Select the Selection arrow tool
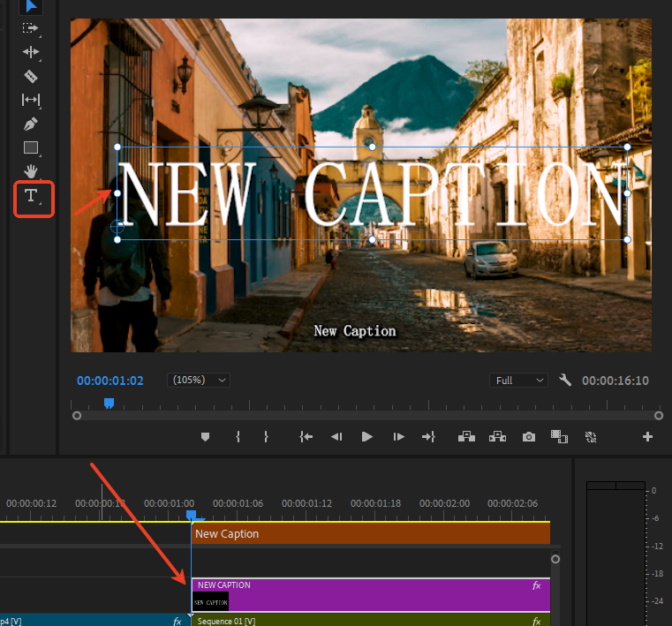 pos(31,6)
